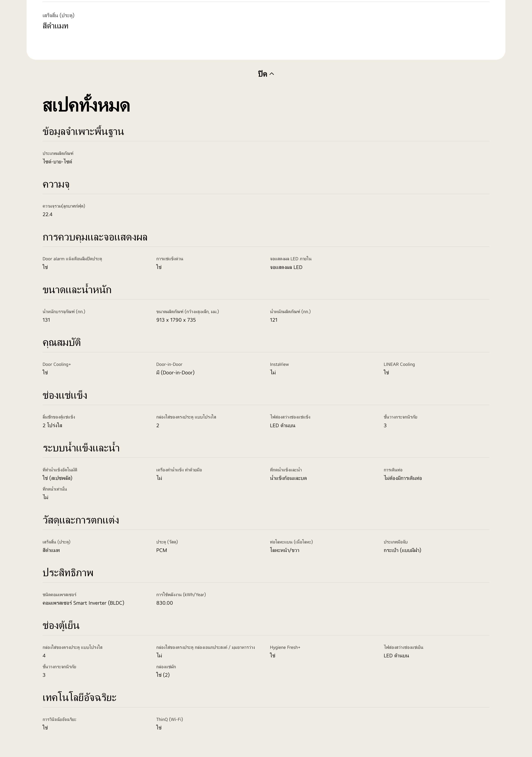Select the Smart Inverter (BLDC) compressor value
Image resolution: width=532 pixels, height=757 pixels.
tap(83, 603)
